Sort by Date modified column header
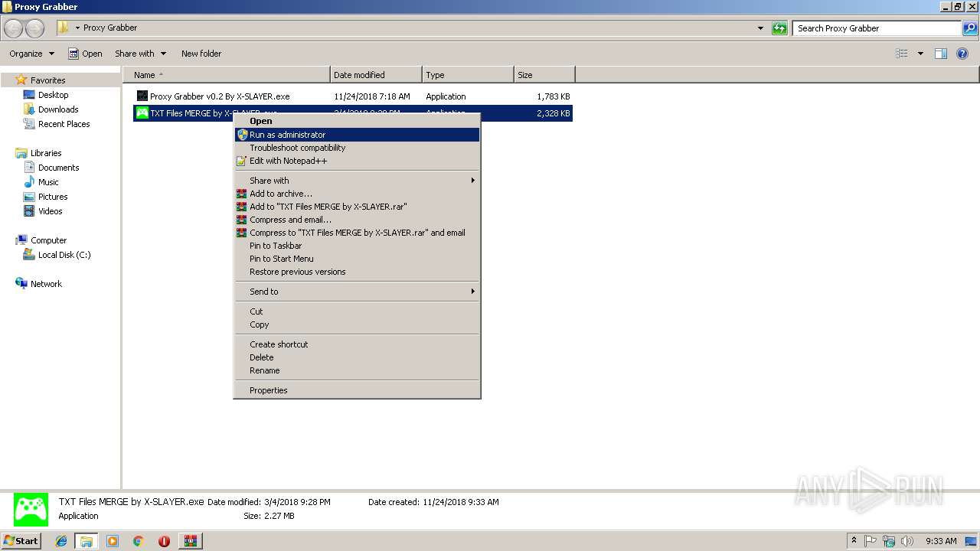The height and width of the screenshot is (551, 980). pyautogui.click(x=376, y=75)
